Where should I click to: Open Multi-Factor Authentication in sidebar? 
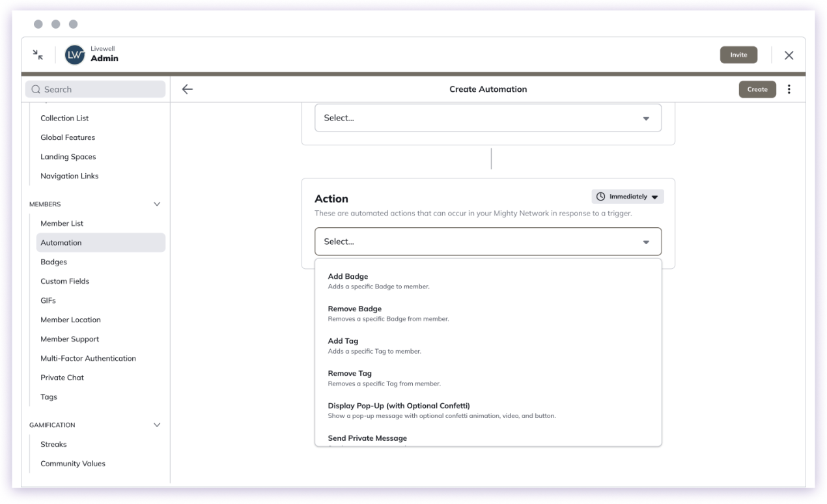tap(88, 358)
